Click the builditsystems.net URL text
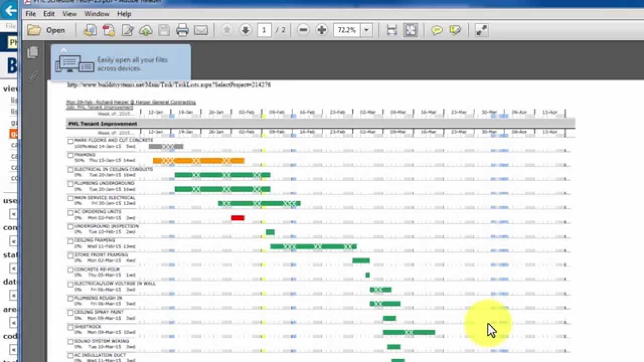This screenshot has width=644, height=362. coord(169,85)
